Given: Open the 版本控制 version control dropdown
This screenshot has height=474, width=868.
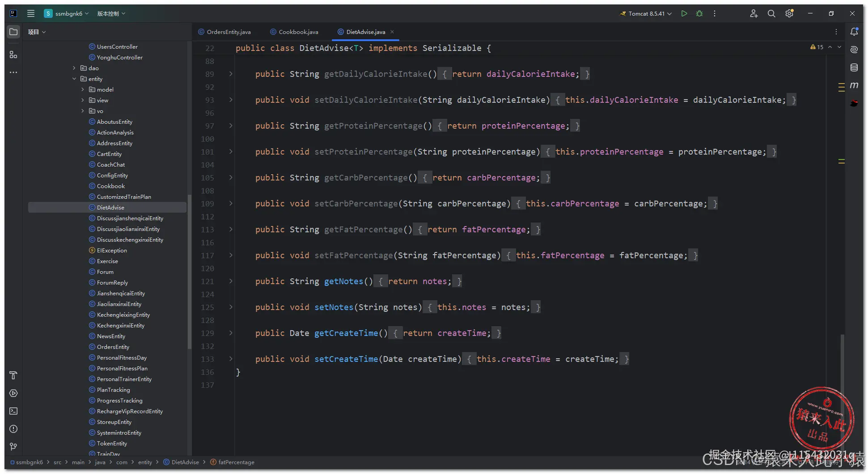Looking at the screenshot, I should point(111,13).
